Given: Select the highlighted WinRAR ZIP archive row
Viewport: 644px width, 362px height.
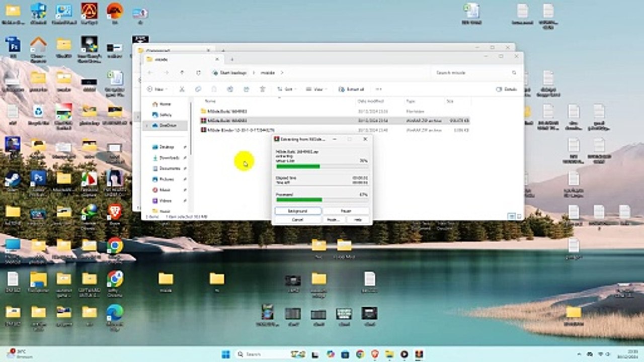Looking at the screenshot, I should (x=335, y=121).
